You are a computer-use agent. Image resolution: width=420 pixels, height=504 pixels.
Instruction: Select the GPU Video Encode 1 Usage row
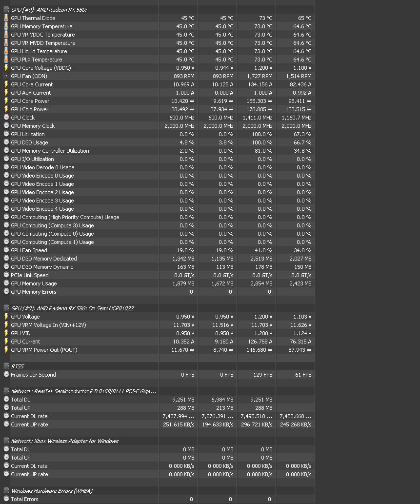point(158,184)
